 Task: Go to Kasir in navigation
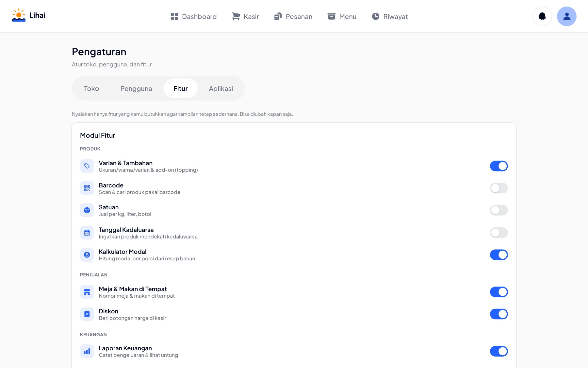pyautogui.click(x=245, y=16)
